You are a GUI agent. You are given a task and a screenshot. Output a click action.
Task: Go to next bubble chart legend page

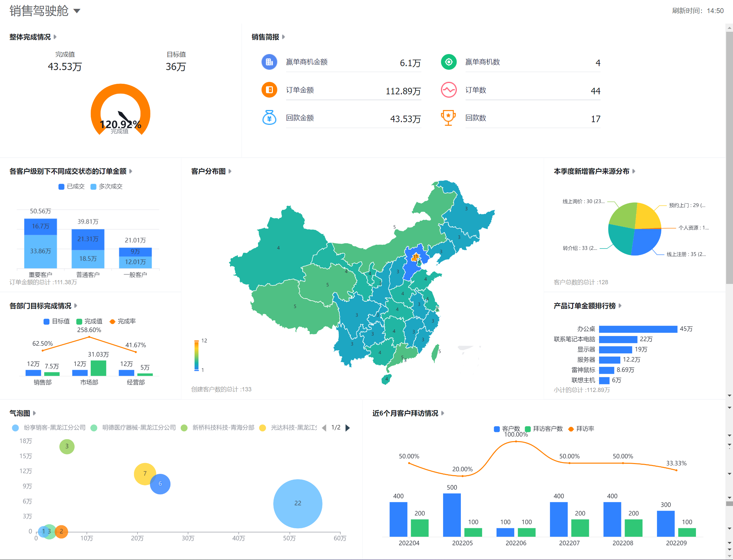[x=348, y=428]
